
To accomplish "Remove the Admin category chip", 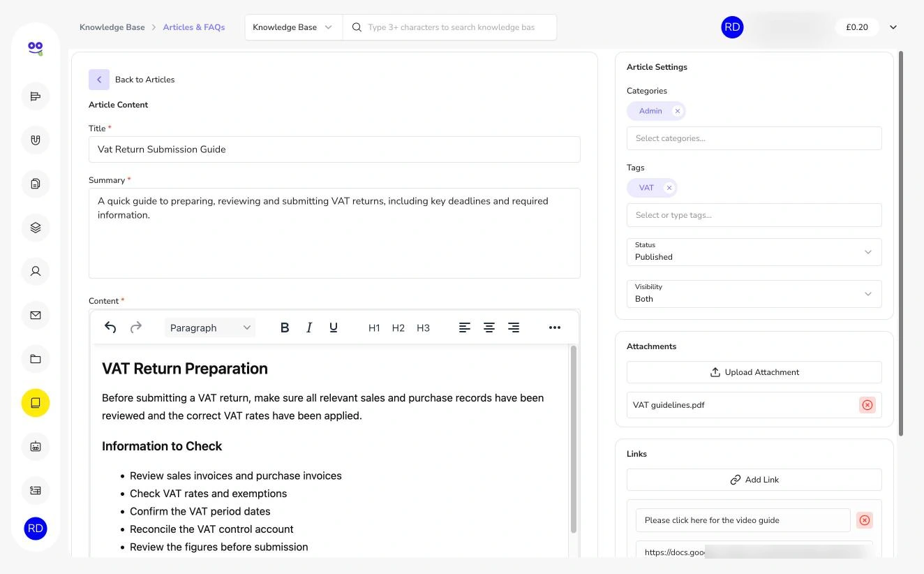I will pos(677,111).
